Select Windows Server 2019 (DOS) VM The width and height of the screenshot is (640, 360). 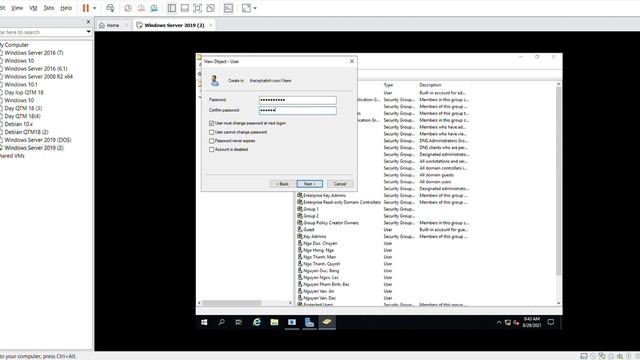[x=38, y=140]
